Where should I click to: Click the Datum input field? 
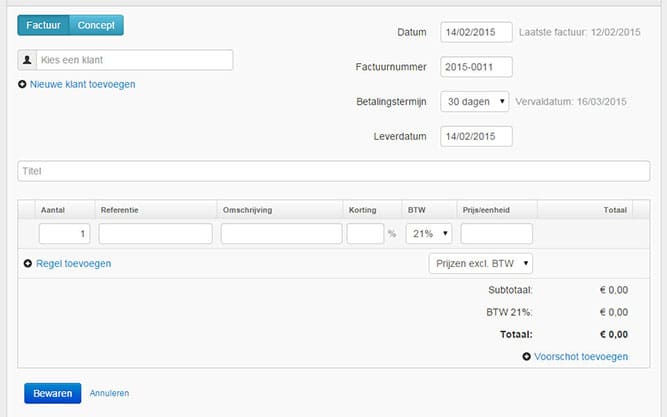pyautogui.click(x=476, y=33)
